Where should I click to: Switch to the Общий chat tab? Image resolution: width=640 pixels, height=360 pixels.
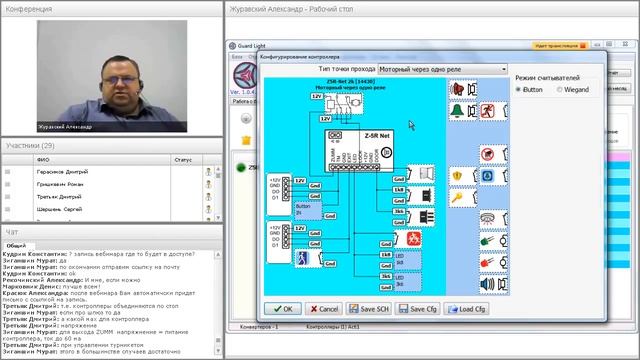[x=16, y=245]
